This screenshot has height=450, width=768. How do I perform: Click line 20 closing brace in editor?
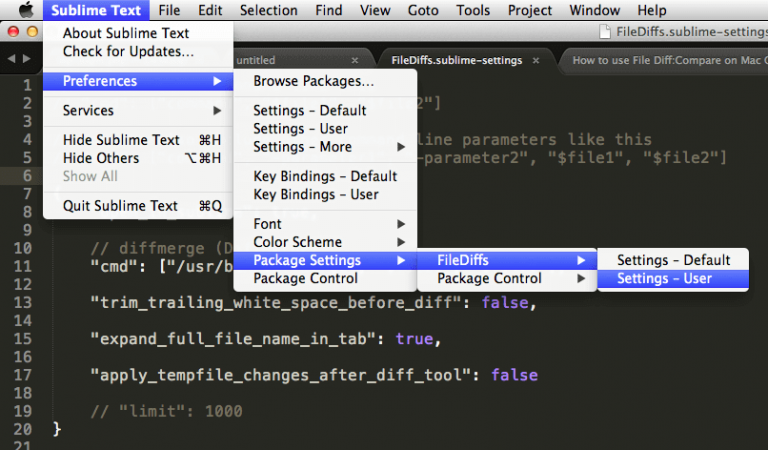click(57, 429)
